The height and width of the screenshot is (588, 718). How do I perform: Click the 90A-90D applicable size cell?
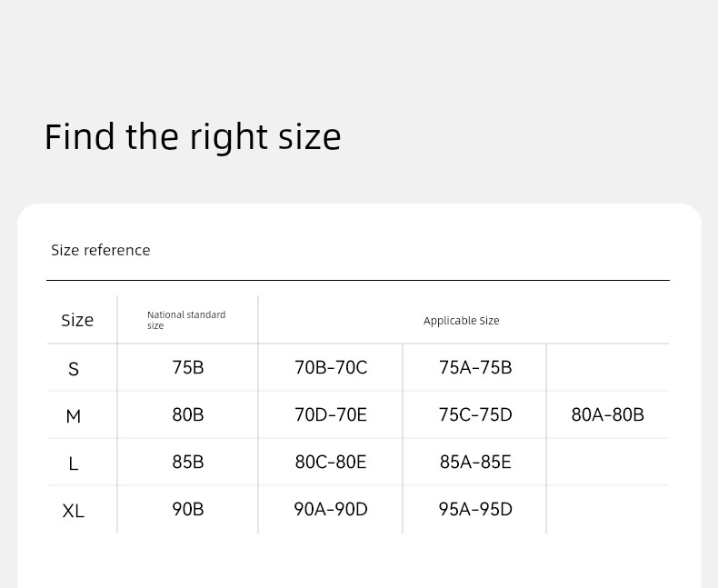(x=331, y=509)
